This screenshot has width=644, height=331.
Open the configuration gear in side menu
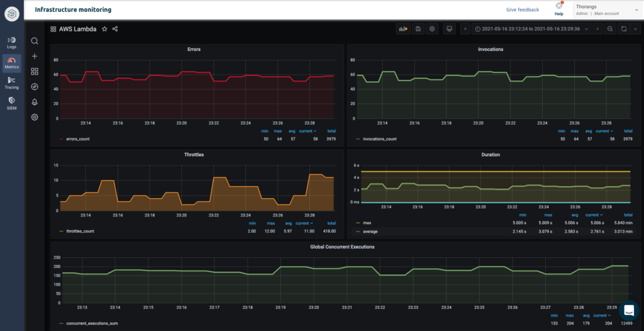click(35, 117)
